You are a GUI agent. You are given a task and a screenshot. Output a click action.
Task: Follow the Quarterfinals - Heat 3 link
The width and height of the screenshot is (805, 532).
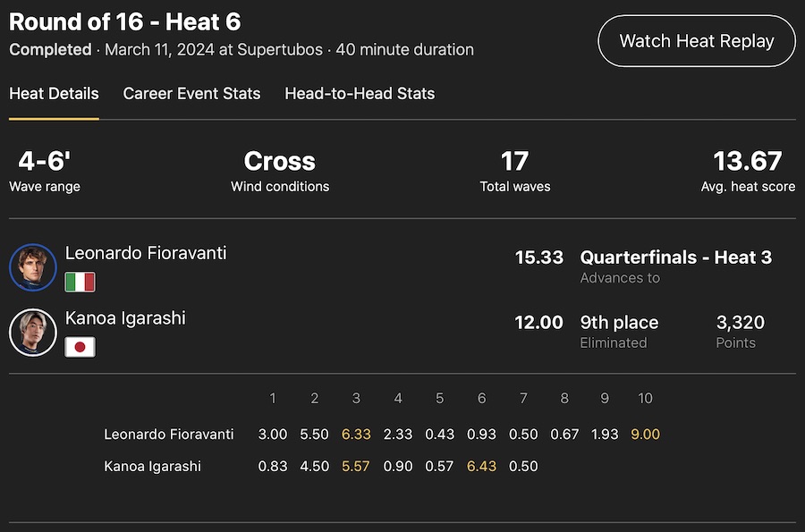(x=675, y=258)
